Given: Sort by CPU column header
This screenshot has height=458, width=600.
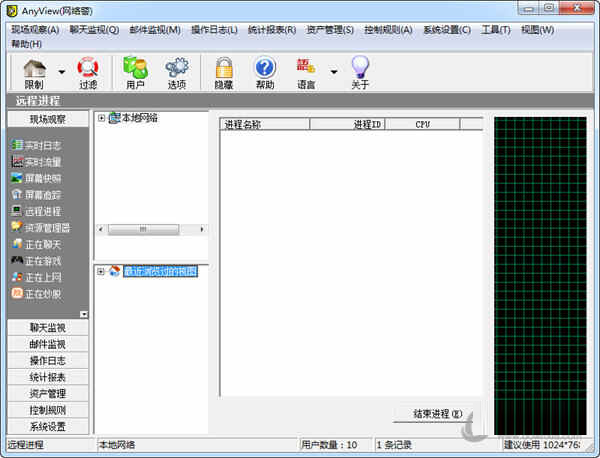Looking at the screenshot, I should 422,124.
